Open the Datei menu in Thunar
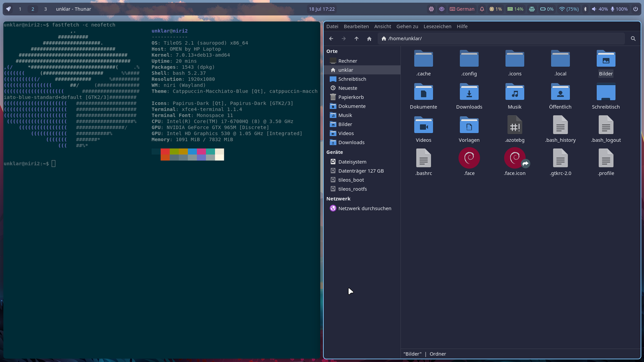The image size is (644, 362). point(332,26)
